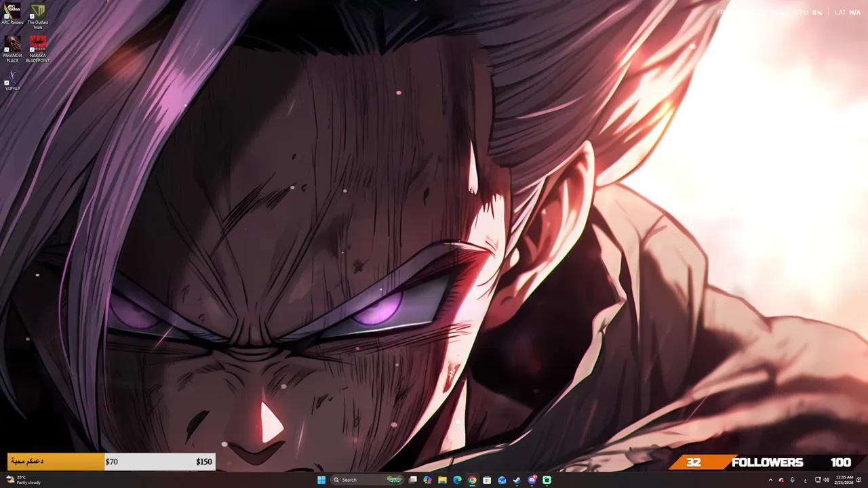Switch to Steam in the taskbar
868x488 pixels.
[x=517, y=480]
